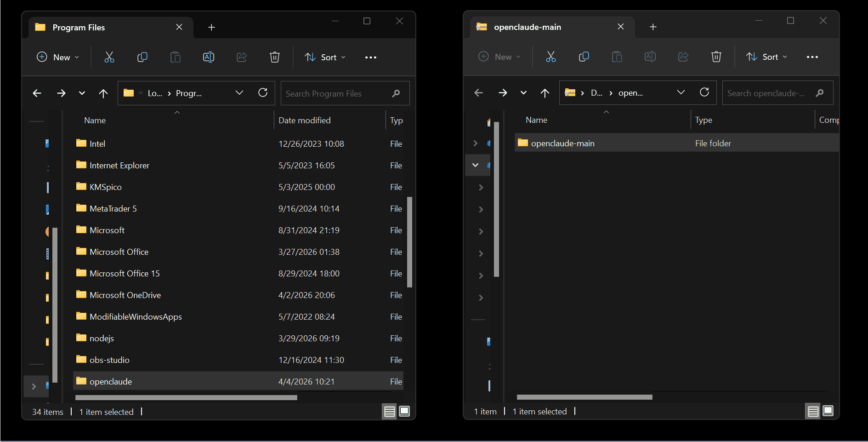Open Sort dropdown in Program Files window
This screenshot has width=868, height=442.
click(x=325, y=57)
